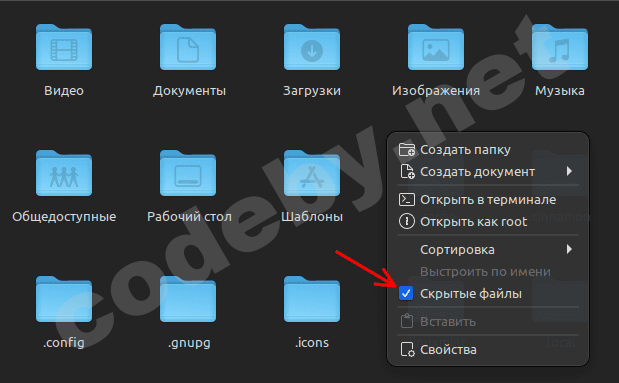Click the Скрытые файлы label text
Image resolution: width=619 pixels, height=383 pixels.
pos(471,294)
